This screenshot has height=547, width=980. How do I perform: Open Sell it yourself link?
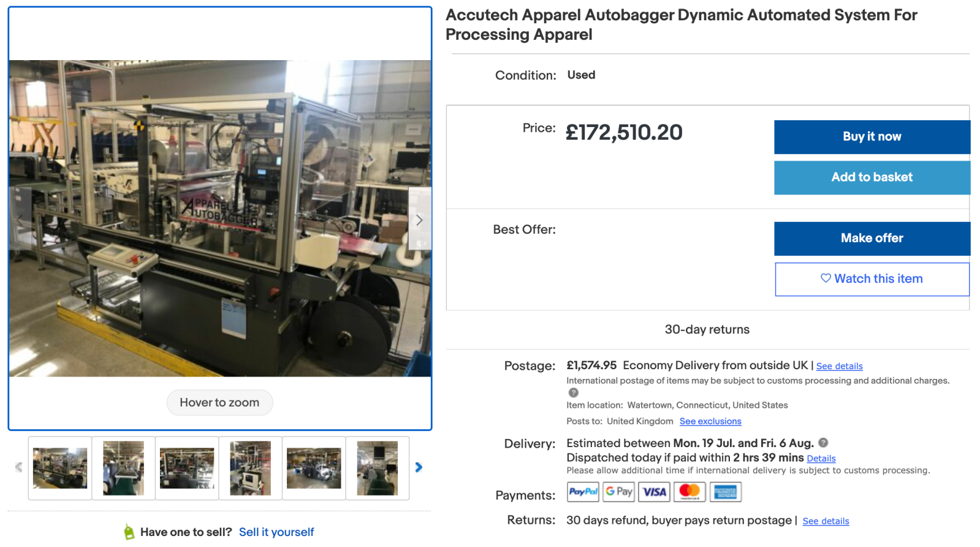tap(276, 532)
